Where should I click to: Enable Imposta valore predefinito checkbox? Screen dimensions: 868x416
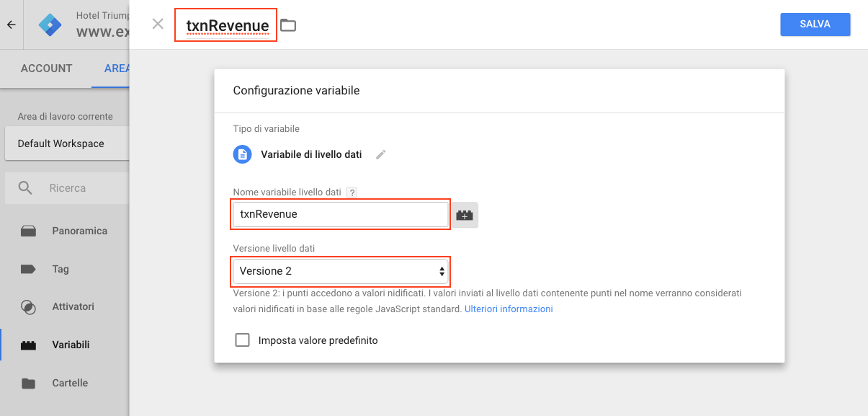click(243, 340)
